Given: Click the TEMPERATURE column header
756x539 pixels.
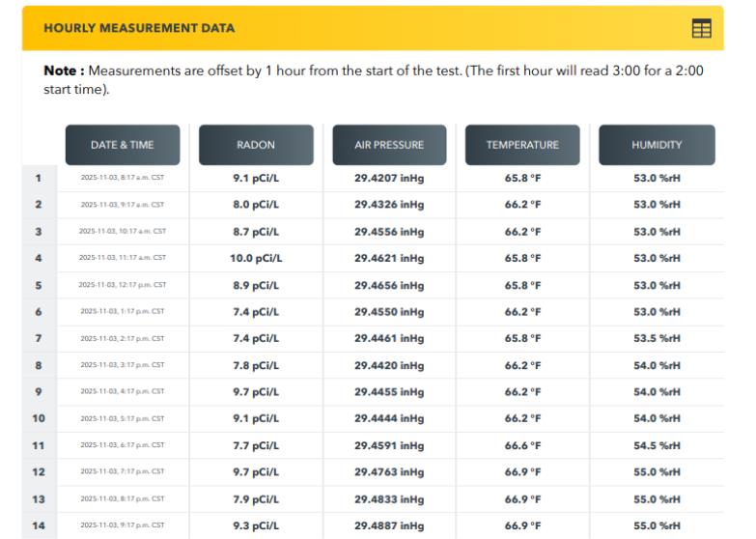Looking at the screenshot, I should (522, 145).
